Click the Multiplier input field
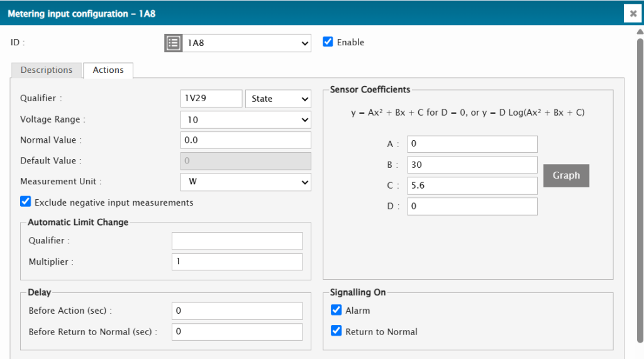 point(236,262)
